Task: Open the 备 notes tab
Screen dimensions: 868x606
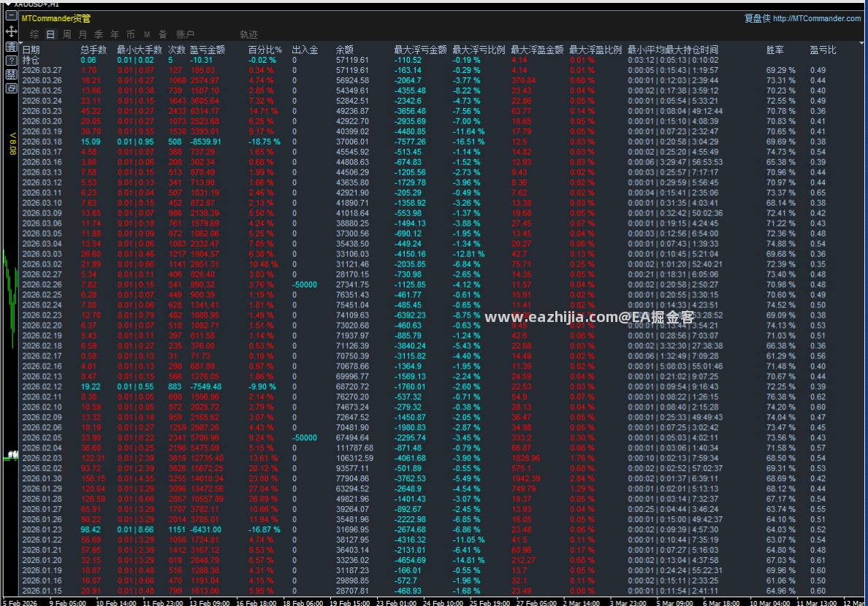Action: [x=163, y=34]
